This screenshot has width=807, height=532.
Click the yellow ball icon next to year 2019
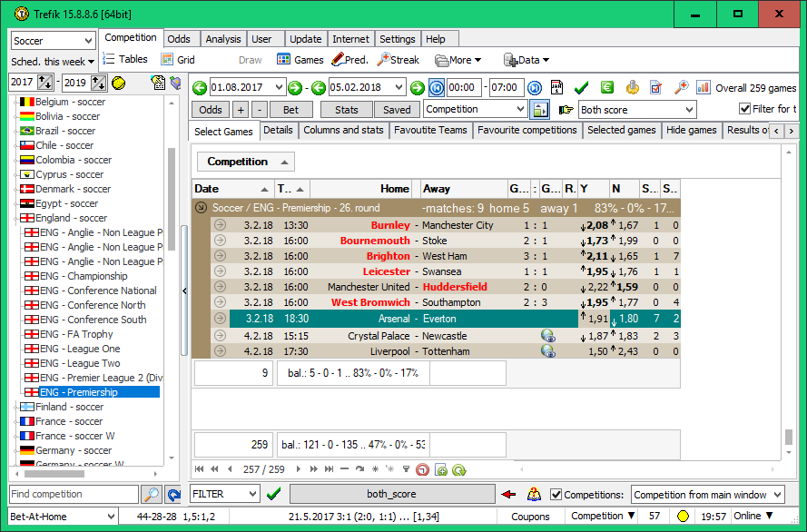pos(118,83)
